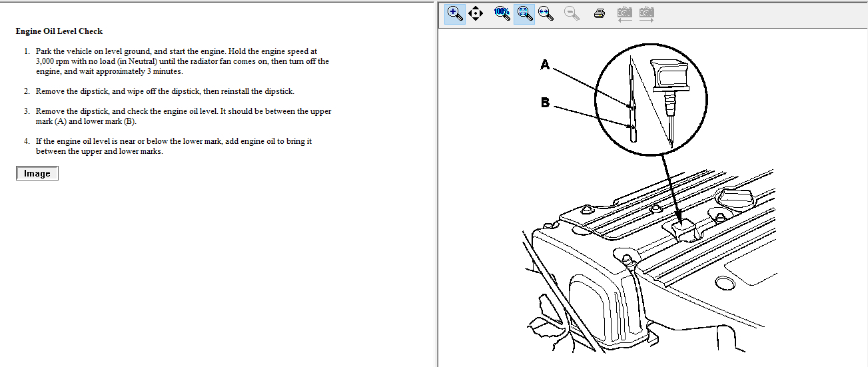Set image zoom to 100%
The height and width of the screenshot is (367, 868).
[502, 13]
